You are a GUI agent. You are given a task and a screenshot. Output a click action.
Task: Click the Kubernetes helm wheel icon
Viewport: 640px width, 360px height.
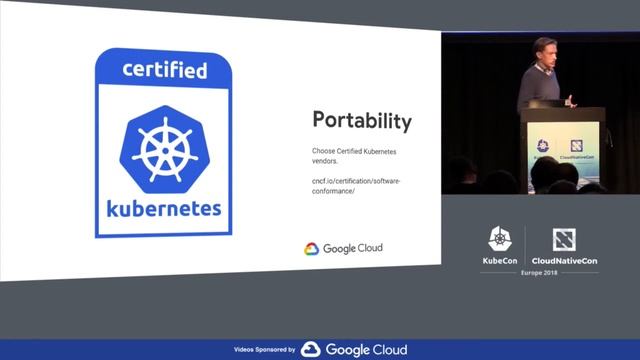[164, 150]
